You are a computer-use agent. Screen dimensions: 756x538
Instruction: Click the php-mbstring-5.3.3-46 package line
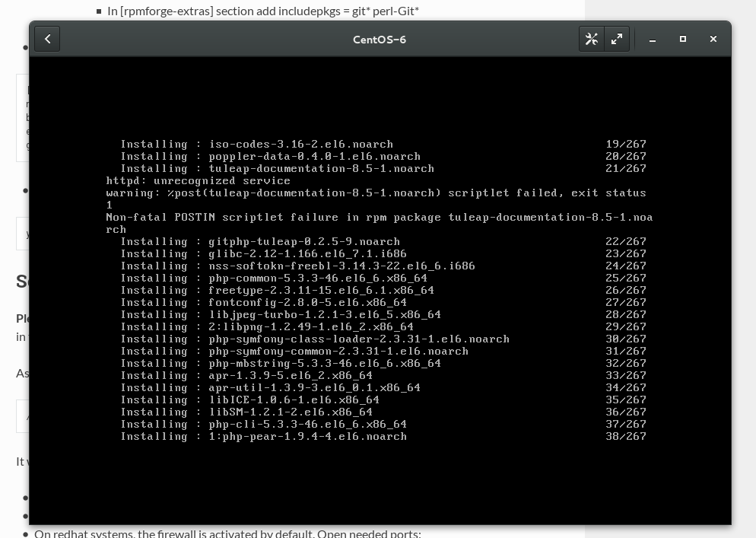383,363
